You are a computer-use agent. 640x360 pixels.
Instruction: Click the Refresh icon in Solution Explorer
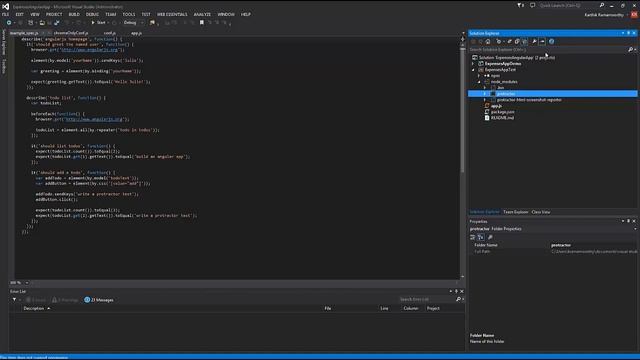pyautogui.click(x=509, y=42)
